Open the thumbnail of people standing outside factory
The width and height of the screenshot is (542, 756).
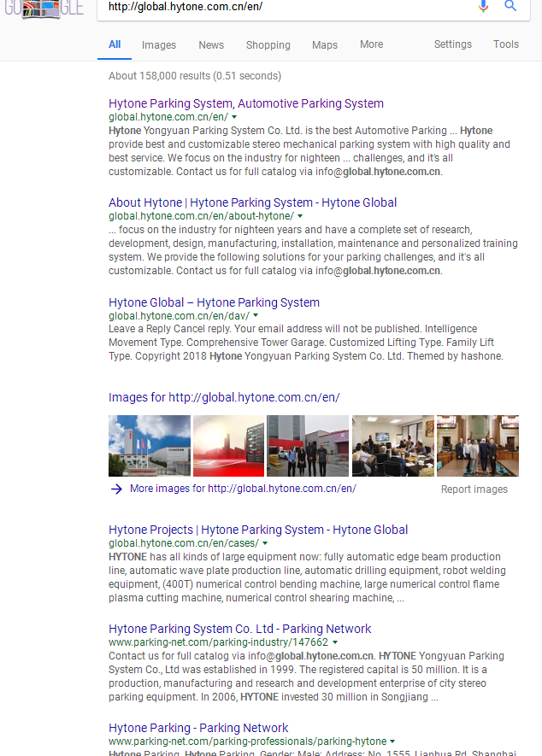pos(308,446)
